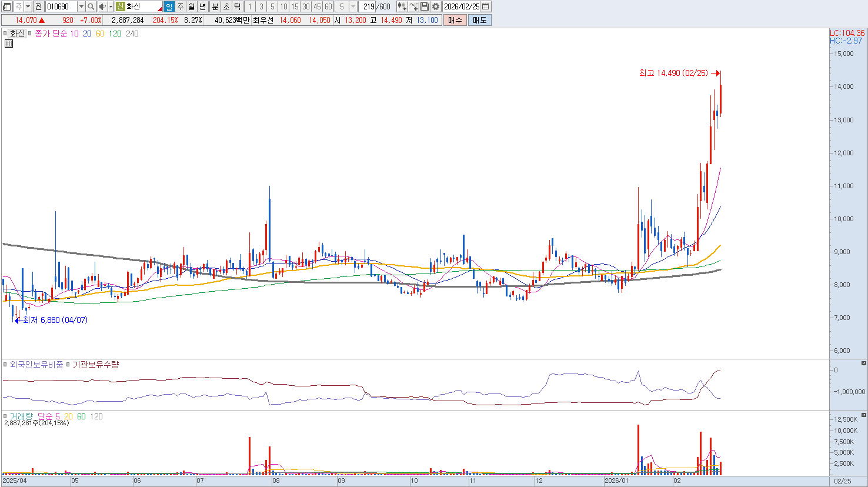Select the 일 daily period toggle
The image size is (868, 487).
pyautogui.click(x=169, y=6)
